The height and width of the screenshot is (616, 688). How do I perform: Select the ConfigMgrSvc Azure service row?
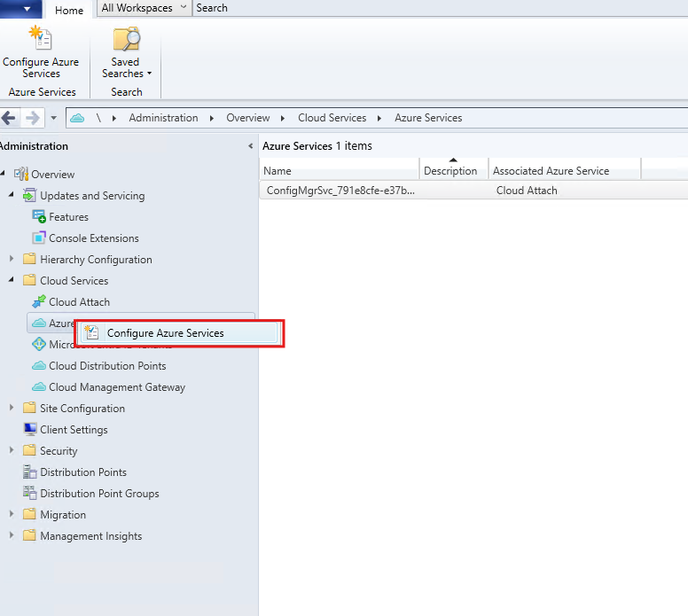pyautogui.click(x=340, y=191)
